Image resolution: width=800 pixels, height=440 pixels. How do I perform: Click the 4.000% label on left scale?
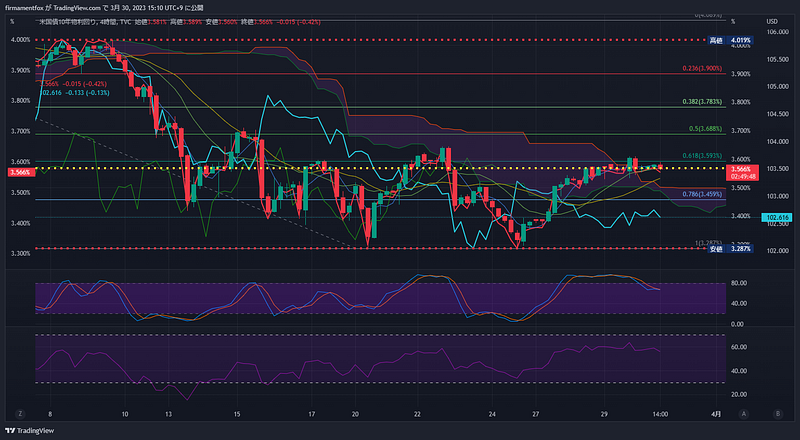20,40
